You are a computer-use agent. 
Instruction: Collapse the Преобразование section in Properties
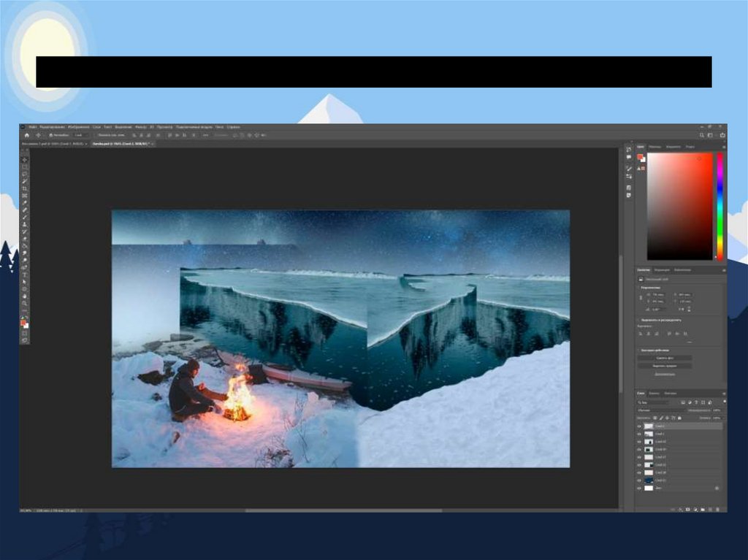click(639, 288)
